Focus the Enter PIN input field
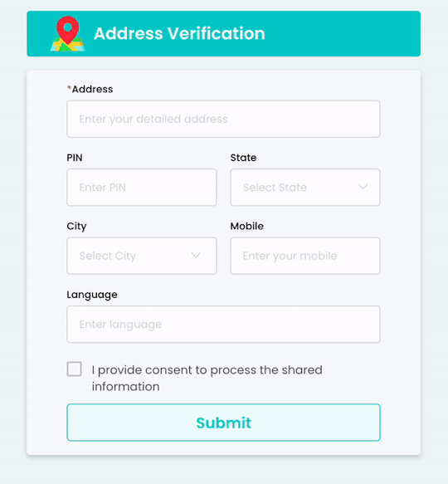The width and height of the screenshot is (448, 484). point(142,188)
